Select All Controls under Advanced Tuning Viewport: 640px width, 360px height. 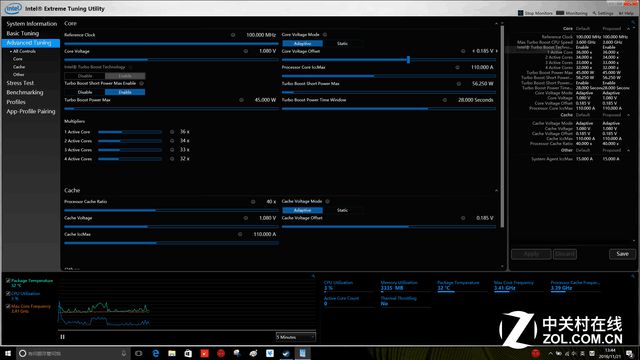point(24,51)
